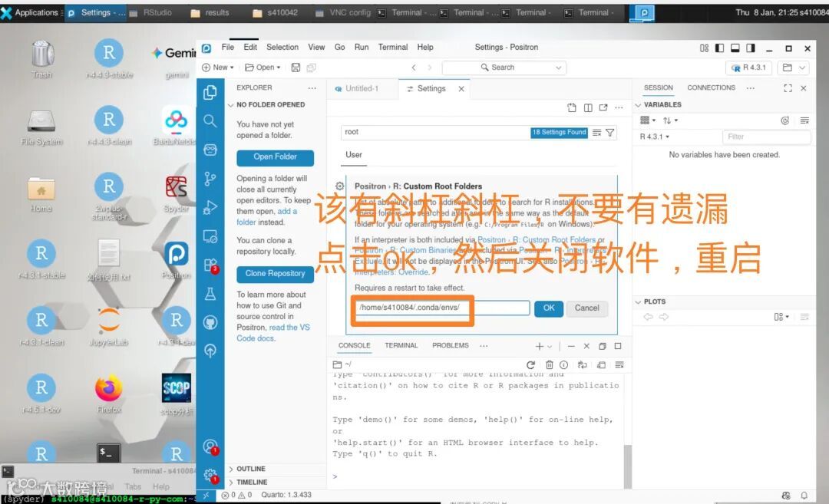The image size is (829, 504).
Task: Open Customize Layout icon
Action: click(x=704, y=48)
